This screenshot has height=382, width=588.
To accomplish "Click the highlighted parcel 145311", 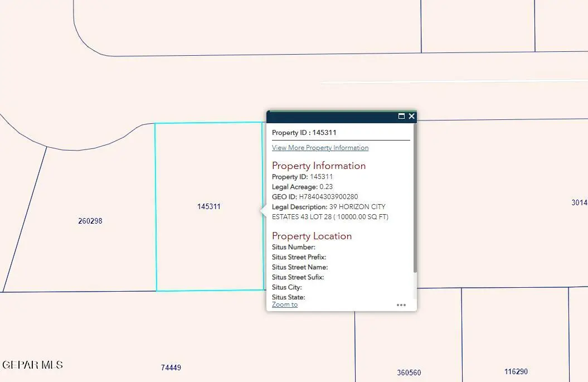I will pyautogui.click(x=209, y=206).
